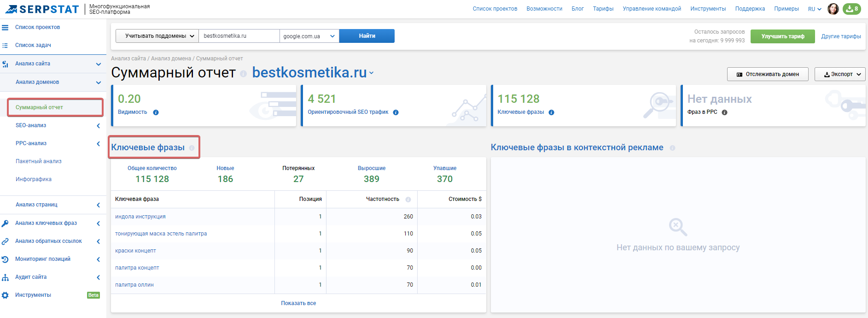Open Управление командой in top menu
This screenshot has height=318, width=868.
pyautogui.click(x=652, y=9)
